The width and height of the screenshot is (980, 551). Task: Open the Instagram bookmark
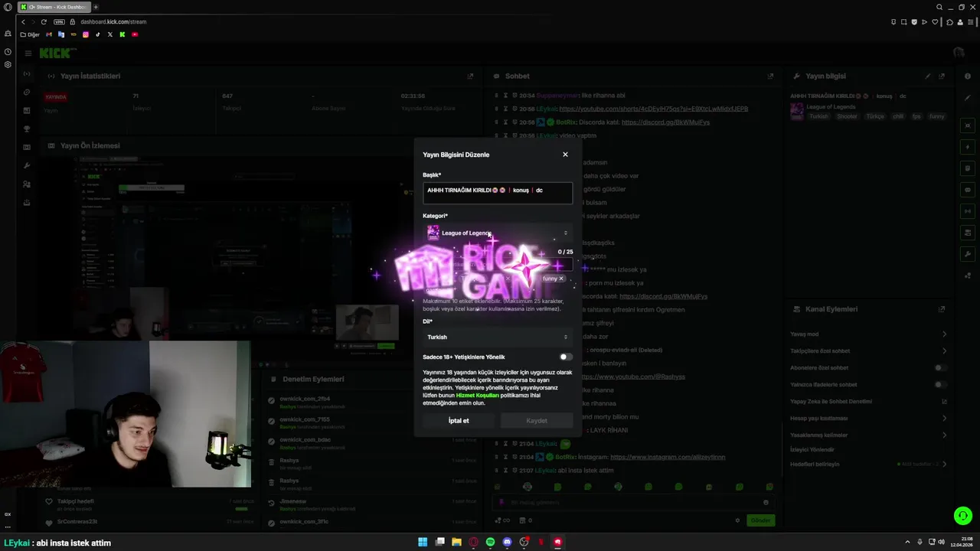(85, 34)
